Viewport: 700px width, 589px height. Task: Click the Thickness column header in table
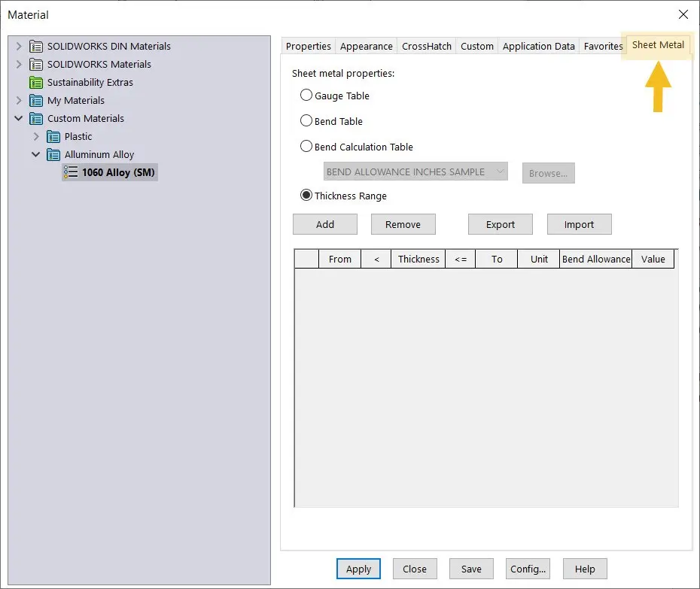[x=418, y=259]
